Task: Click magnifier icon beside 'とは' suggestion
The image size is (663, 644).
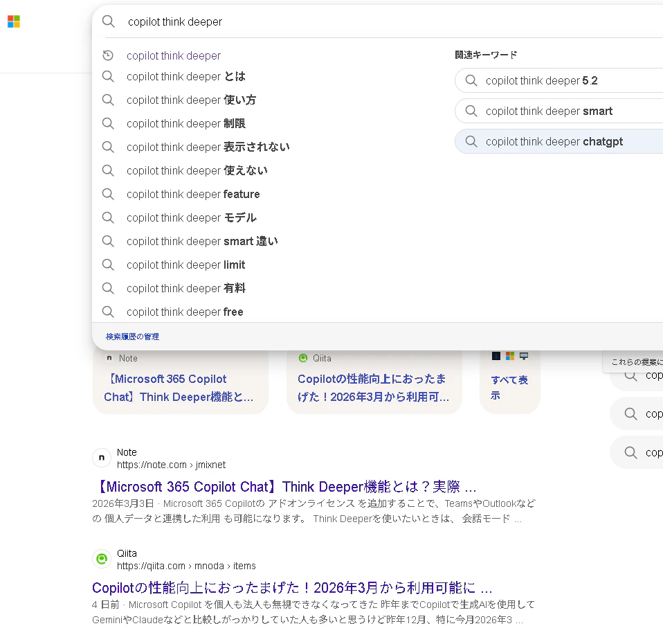Action: pos(108,77)
